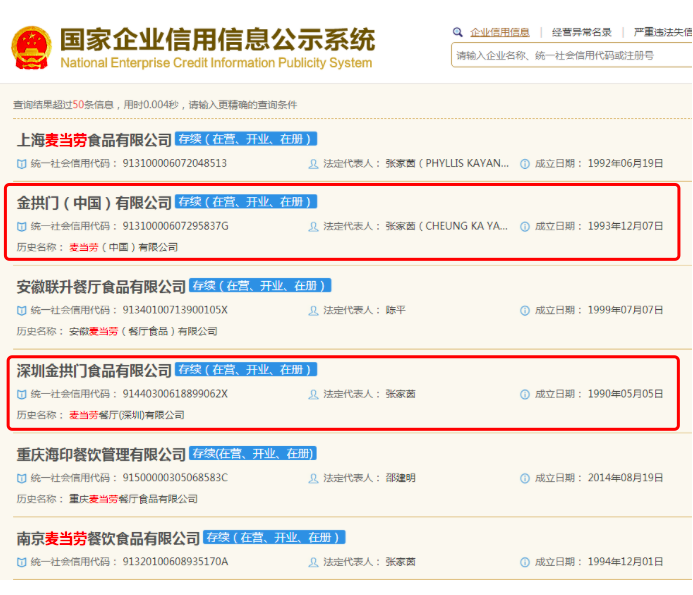Click legal representative icon beside 陈平
Image resolution: width=693 pixels, height=595 pixels.
click(x=313, y=311)
